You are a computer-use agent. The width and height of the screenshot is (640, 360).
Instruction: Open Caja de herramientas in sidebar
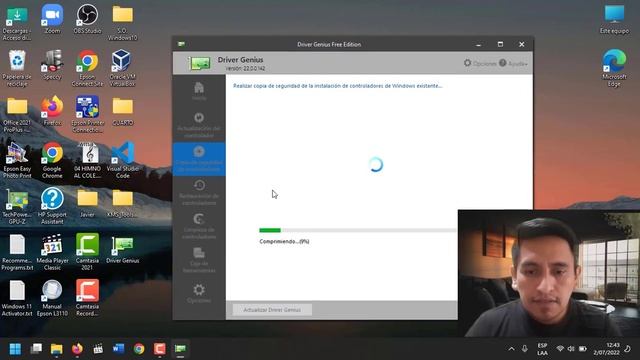pyautogui.click(x=199, y=260)
